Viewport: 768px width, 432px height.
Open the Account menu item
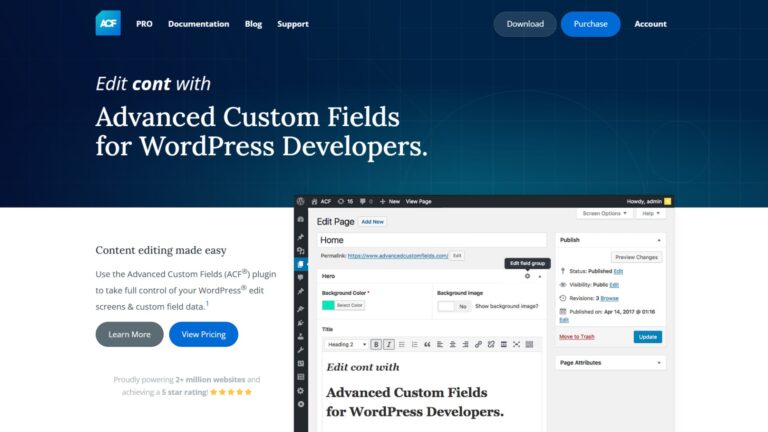click(x=650, y=24)
